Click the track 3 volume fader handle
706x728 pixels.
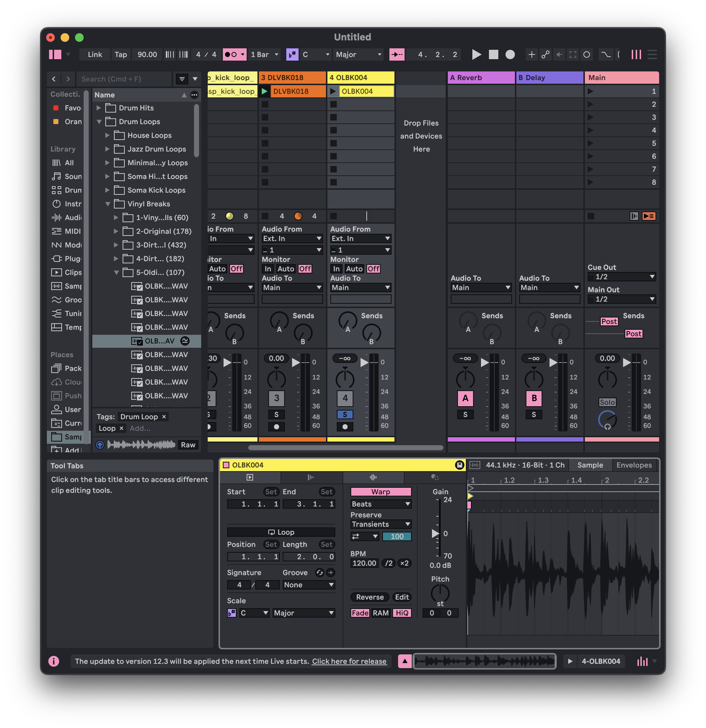[296, 362]
